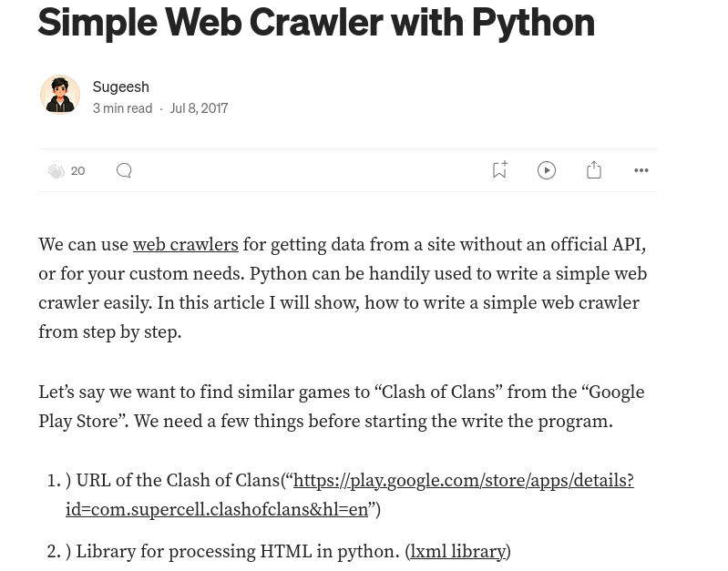Open the Clash of Clans Play Store URL
Image resolution: width=728 pixels, height=571 pixels.
[463, 481]
